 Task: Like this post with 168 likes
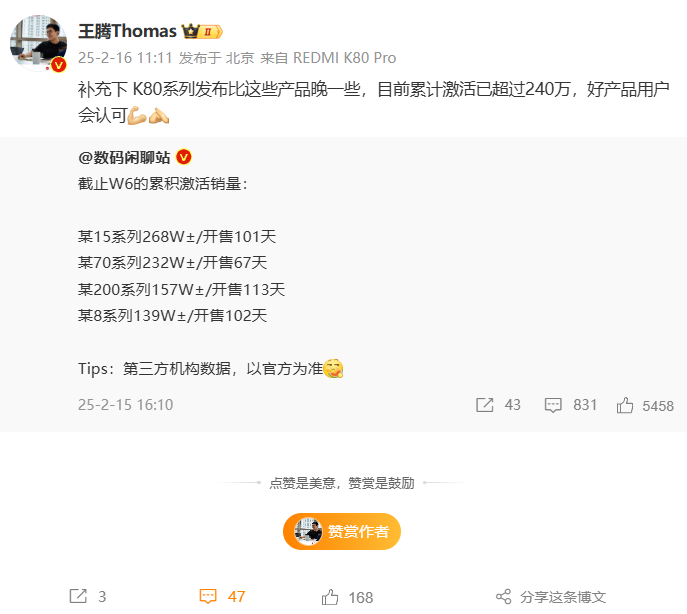330,596
